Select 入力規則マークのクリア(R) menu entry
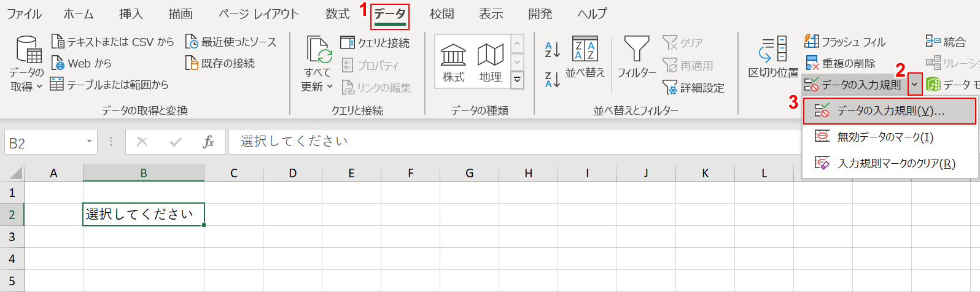 pyautogui.click(x=889, y=163)
